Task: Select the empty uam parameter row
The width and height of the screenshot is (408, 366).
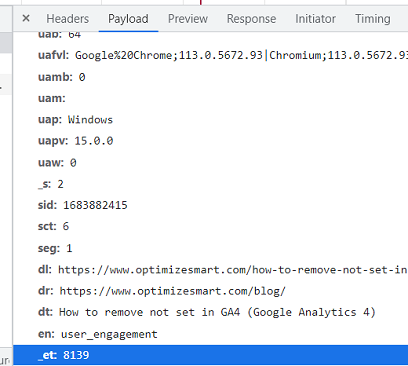Action: click(211, 98)
